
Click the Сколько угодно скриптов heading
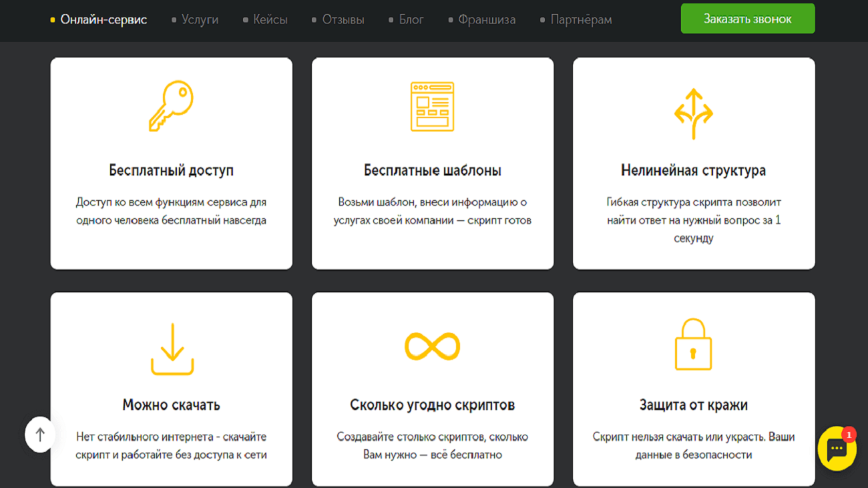432,405
